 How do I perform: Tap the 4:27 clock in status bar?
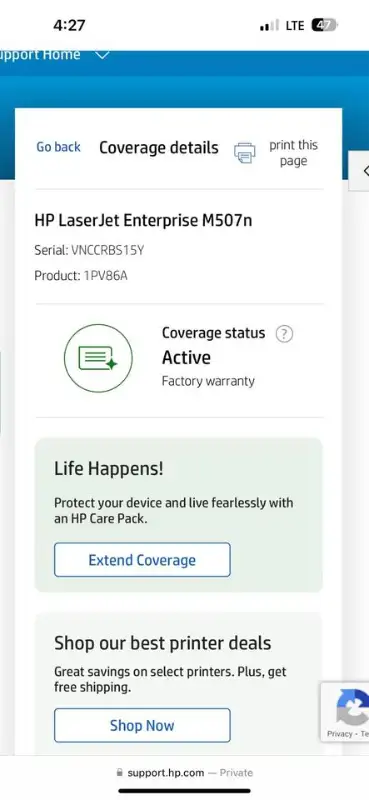(x=69, y=25)
